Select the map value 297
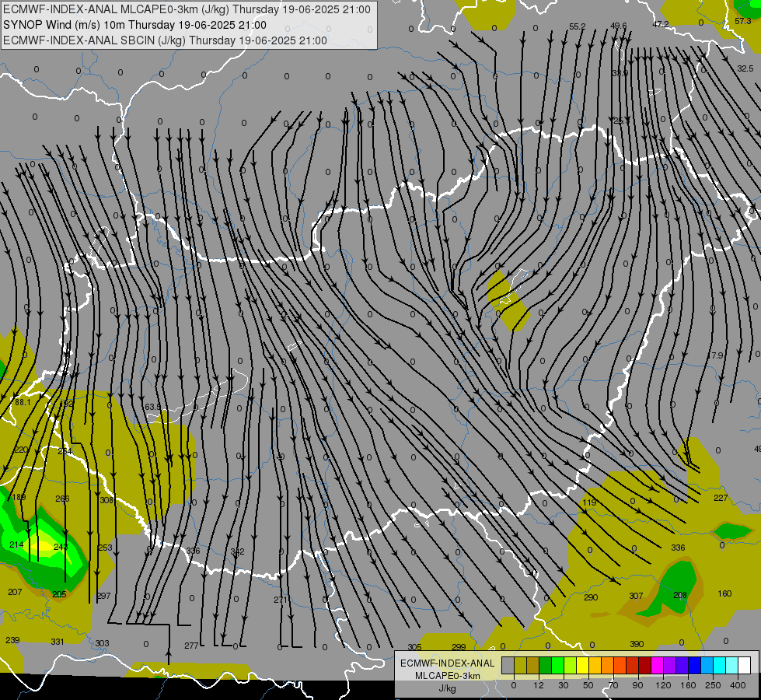The height and width of the screenshot is (700, 761). [x=103, y=596]
